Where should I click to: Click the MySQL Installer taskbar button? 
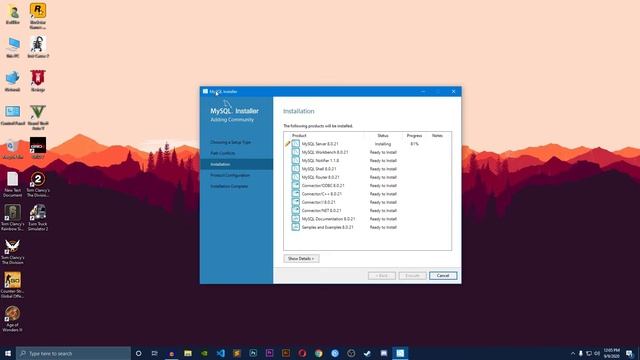(x=400, y=353)
